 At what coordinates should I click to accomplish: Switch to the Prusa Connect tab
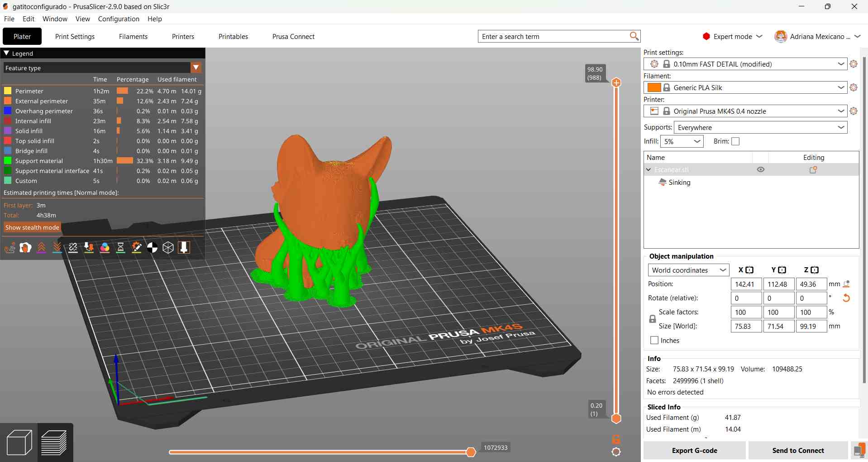coord(293,37)
